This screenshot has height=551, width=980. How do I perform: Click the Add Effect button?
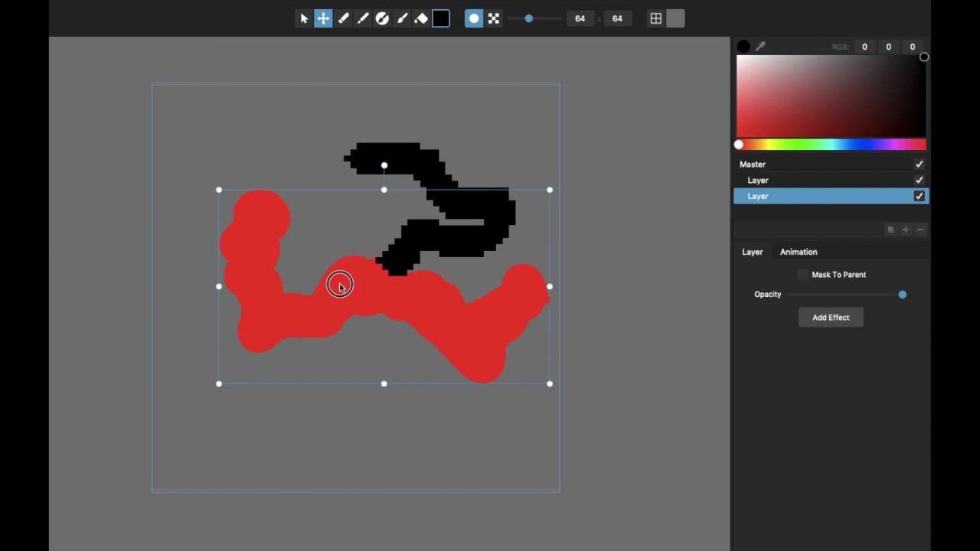tap(831, 318)
